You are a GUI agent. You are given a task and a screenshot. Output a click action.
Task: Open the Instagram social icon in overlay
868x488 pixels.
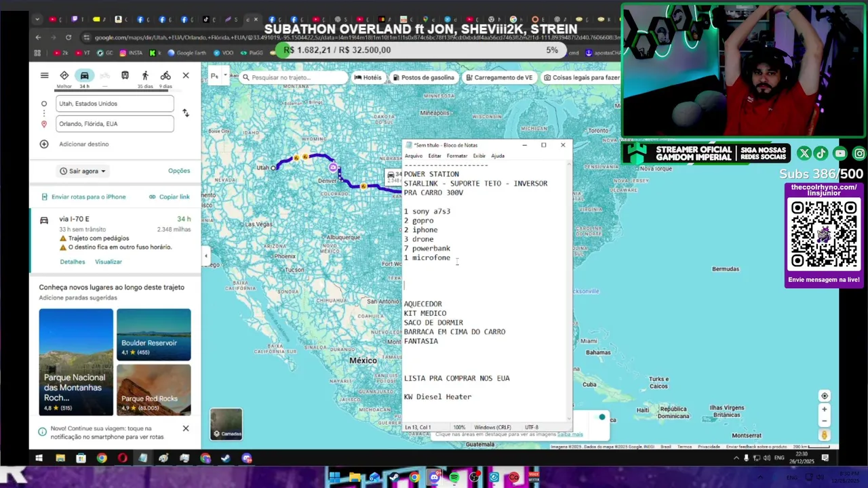click(x=859, y=154)
